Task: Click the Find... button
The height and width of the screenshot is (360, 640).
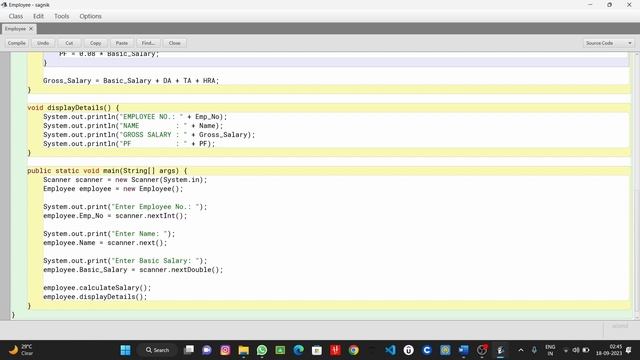Action: tap(148, 43)
